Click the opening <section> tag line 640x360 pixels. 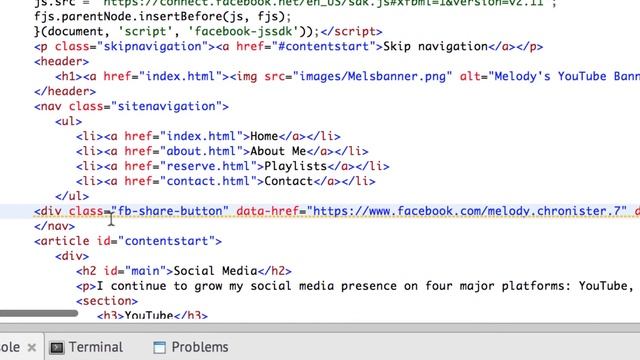[x=107, y=301]
